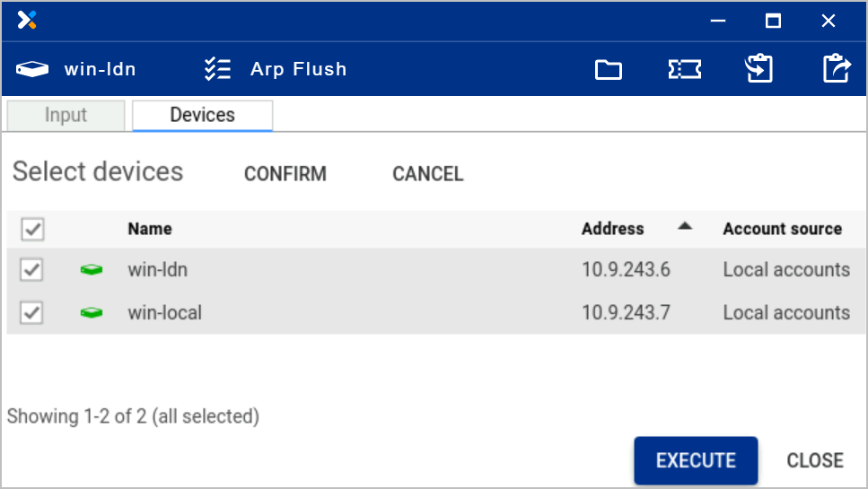Click the win-ldn device icon in the header
The width and height of the screenshot is (868, 489).
pos(32,69)
